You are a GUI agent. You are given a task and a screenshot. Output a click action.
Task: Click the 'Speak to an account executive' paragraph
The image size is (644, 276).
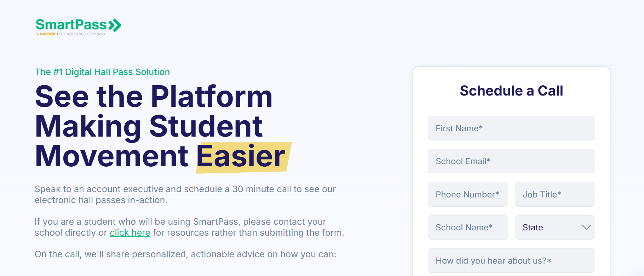coord(185,194)
